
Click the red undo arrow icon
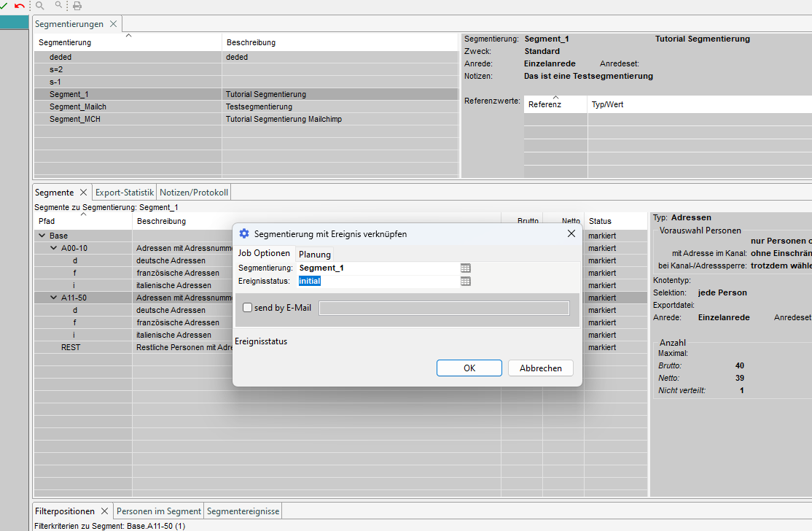click(20, 6)
